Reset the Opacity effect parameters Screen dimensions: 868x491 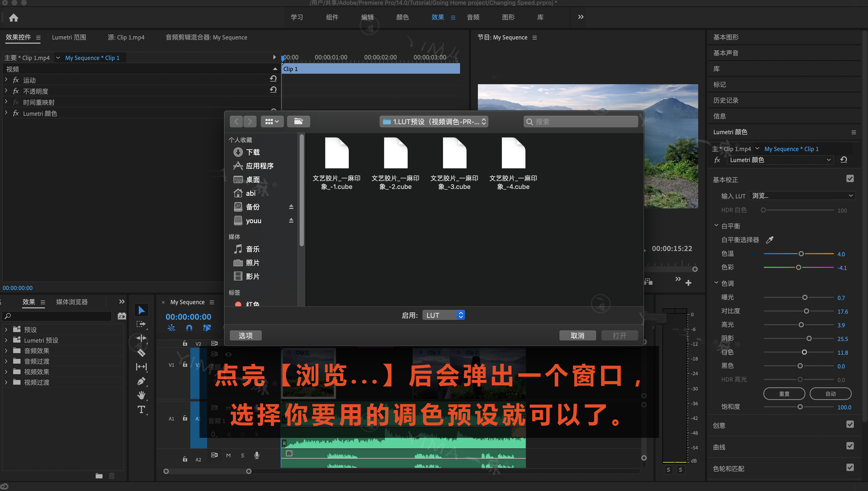273,90
